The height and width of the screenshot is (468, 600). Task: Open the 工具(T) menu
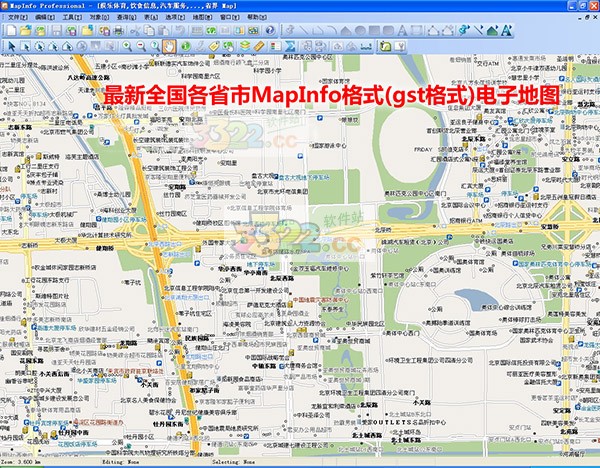(x=72, y=17)
